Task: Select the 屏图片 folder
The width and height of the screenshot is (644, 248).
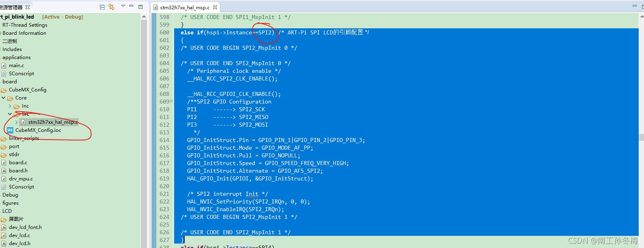Action: point(16,219)
